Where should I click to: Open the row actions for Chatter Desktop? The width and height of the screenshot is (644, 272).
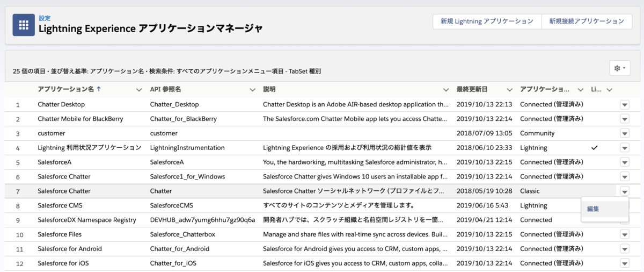(625, 104)
